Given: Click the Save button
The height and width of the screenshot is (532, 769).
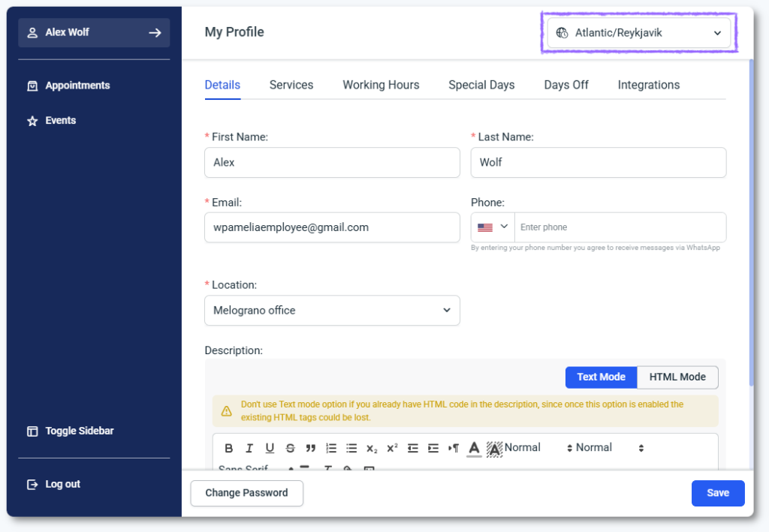Looking at the screenshot, I should click(717, 493).
